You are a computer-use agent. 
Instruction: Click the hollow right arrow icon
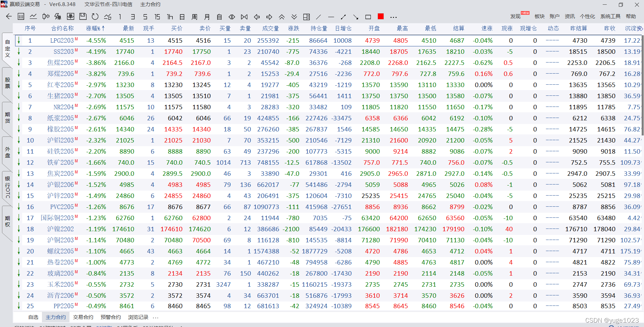point(269,16)
